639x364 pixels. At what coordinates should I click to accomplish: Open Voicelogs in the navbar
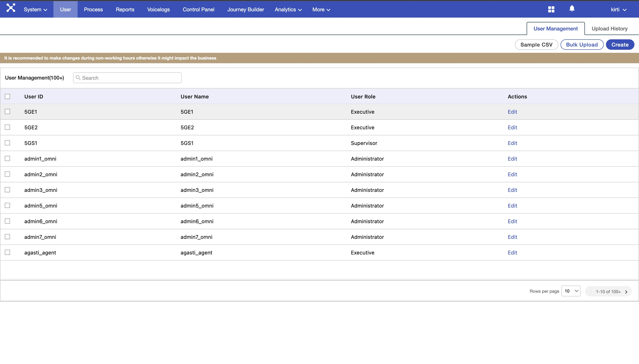(158, 10)
